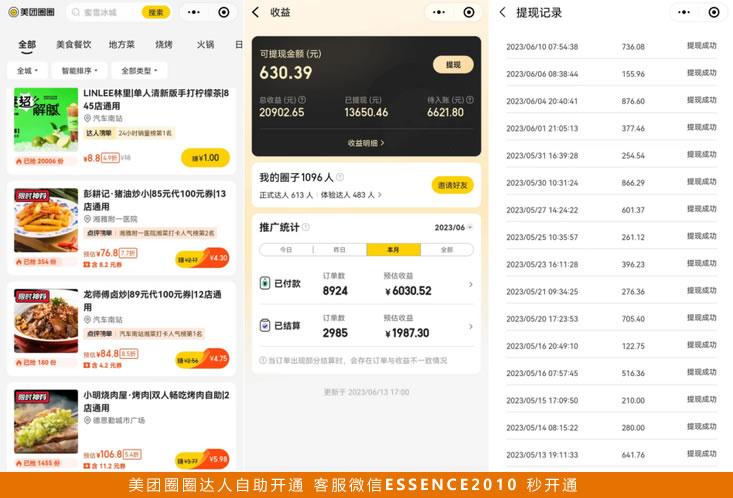Viewport: 733px width, 498px height.
Task: Click 提现成功 status for 2023/05/13 row
Action: tap(701, 454)
